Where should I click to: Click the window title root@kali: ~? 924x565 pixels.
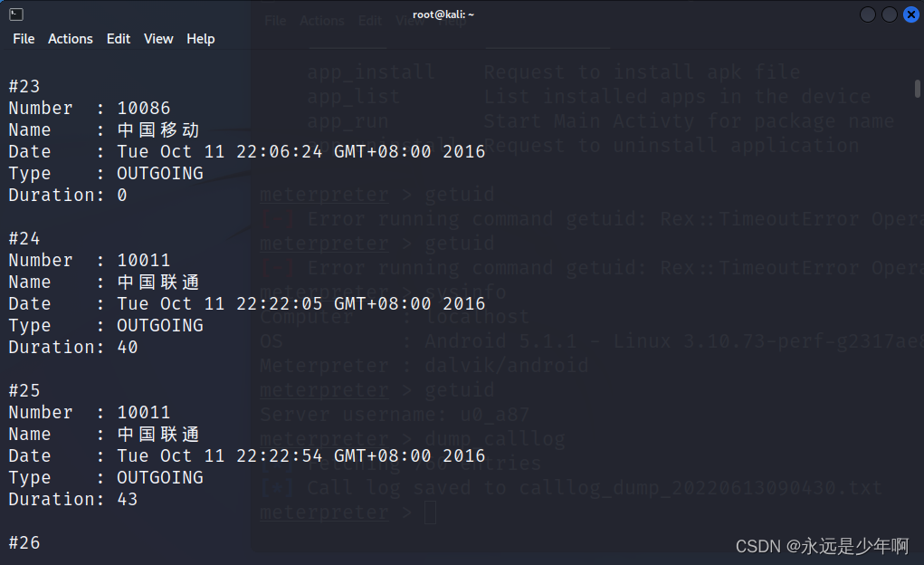[443, 14]
